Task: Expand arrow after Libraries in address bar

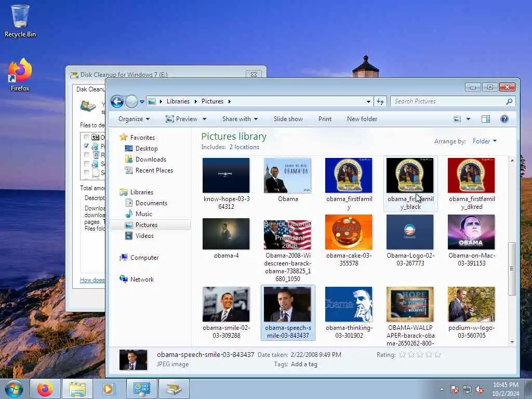Action: tap(195, 101)
